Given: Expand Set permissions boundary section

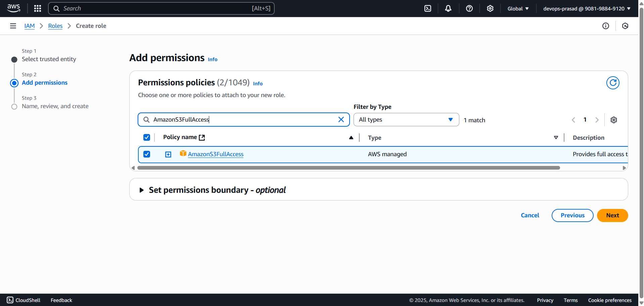Looking at the screenshot, I should click(x=141, y=190).
